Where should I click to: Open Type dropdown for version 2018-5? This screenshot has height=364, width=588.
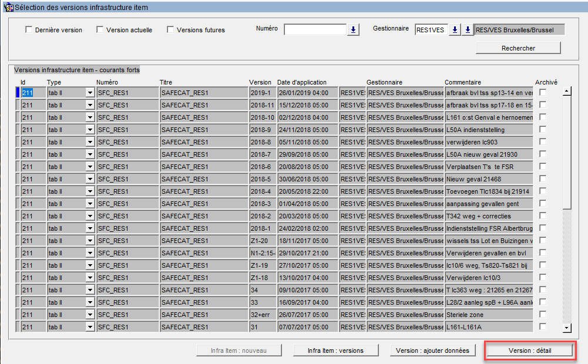point(90,179)
